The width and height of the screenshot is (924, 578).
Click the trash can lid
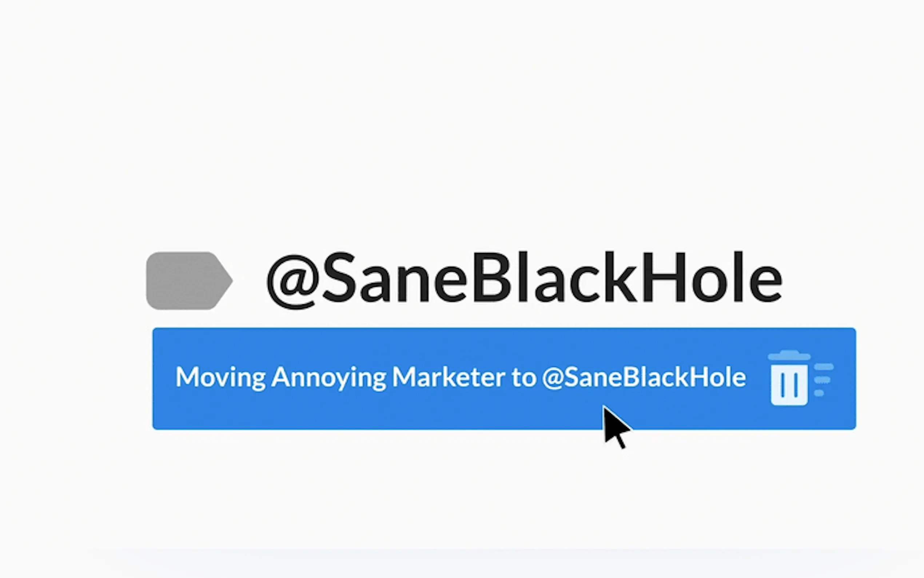click(x=789, y=355)
